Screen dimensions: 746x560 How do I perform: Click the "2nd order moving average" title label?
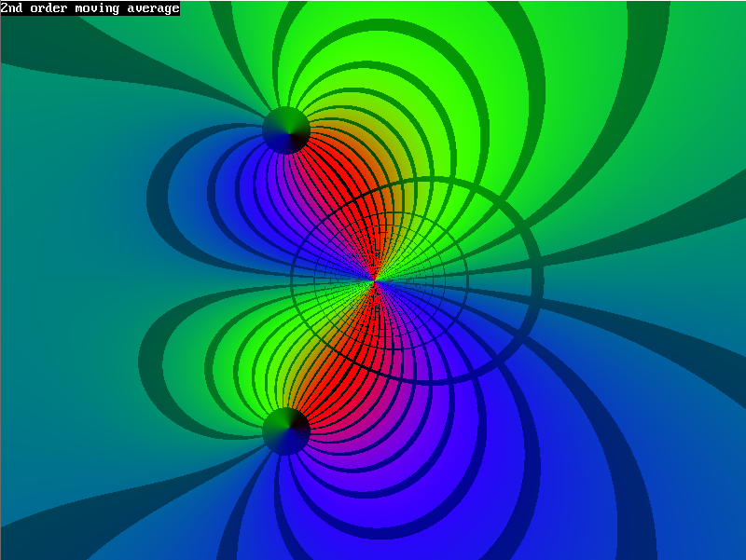[90, 8]
